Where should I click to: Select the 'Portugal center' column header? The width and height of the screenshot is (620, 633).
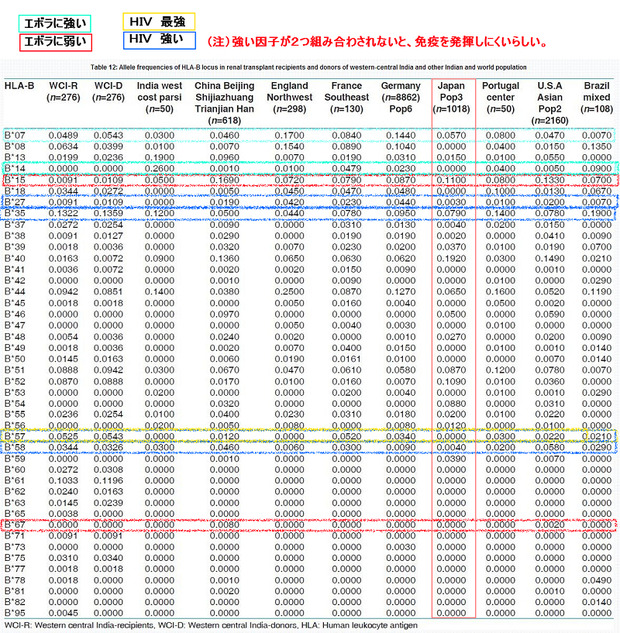pos(501,97)
